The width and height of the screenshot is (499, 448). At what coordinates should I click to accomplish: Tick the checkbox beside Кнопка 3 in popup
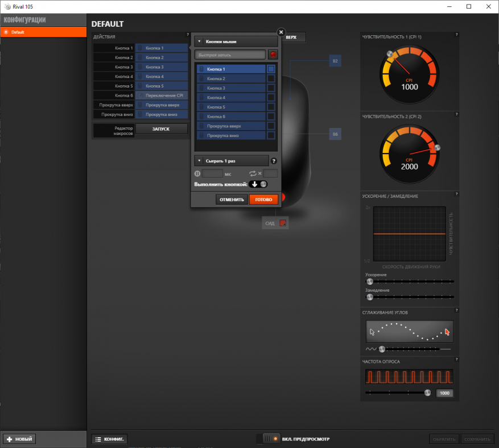coord(271,88)
